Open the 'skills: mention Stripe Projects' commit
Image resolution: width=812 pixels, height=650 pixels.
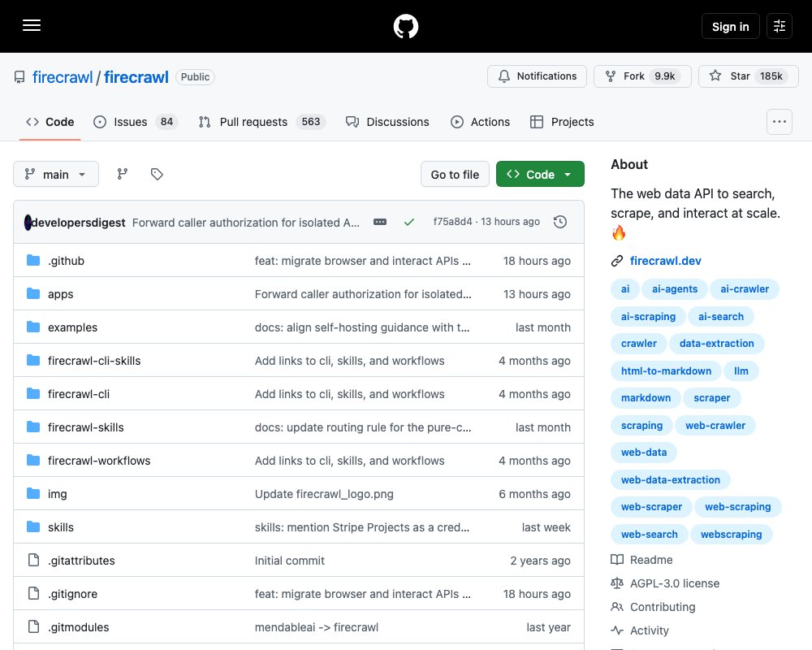pyautogui.click(x=362, y=527)
